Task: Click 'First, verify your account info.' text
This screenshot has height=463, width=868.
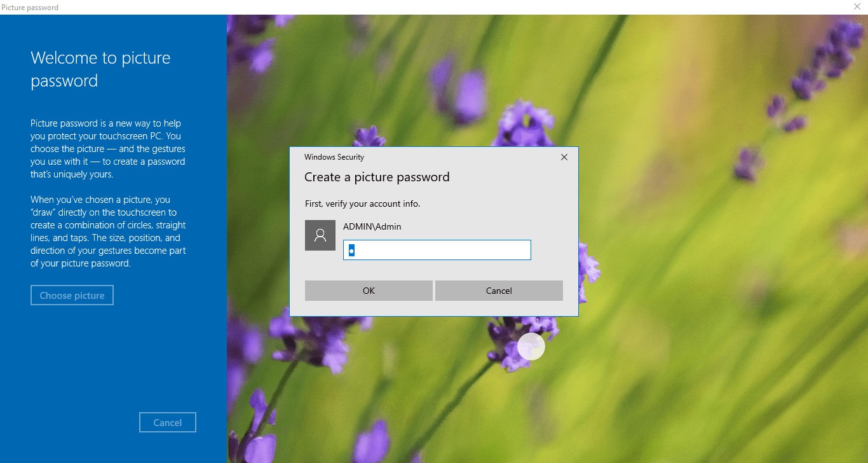Action: click(362, 204)
